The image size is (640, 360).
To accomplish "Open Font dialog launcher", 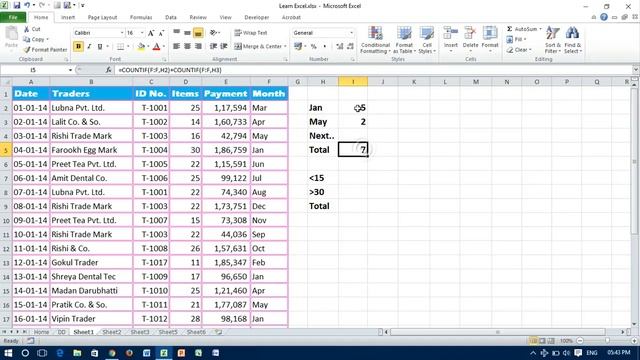I will click(164, 60).
